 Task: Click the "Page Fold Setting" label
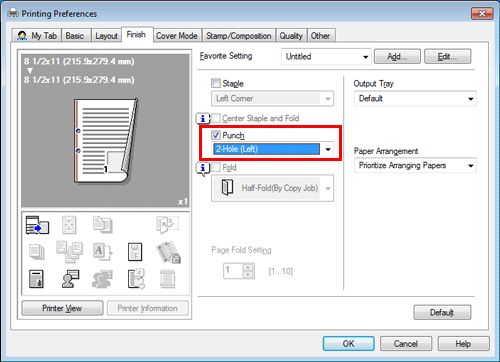pos(241,250)
